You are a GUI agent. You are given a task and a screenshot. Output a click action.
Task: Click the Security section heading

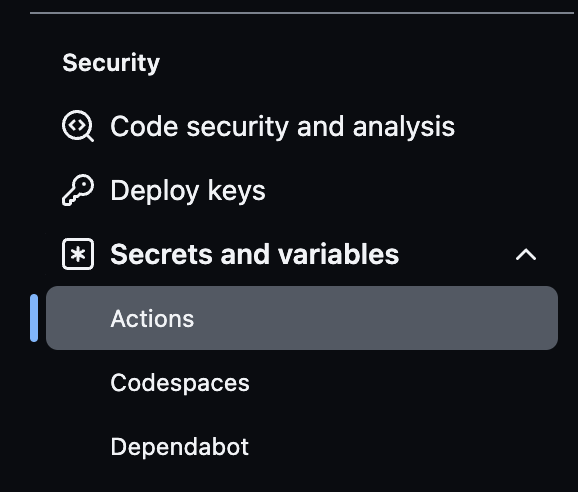pyautogui.click(x=111, y=63)
